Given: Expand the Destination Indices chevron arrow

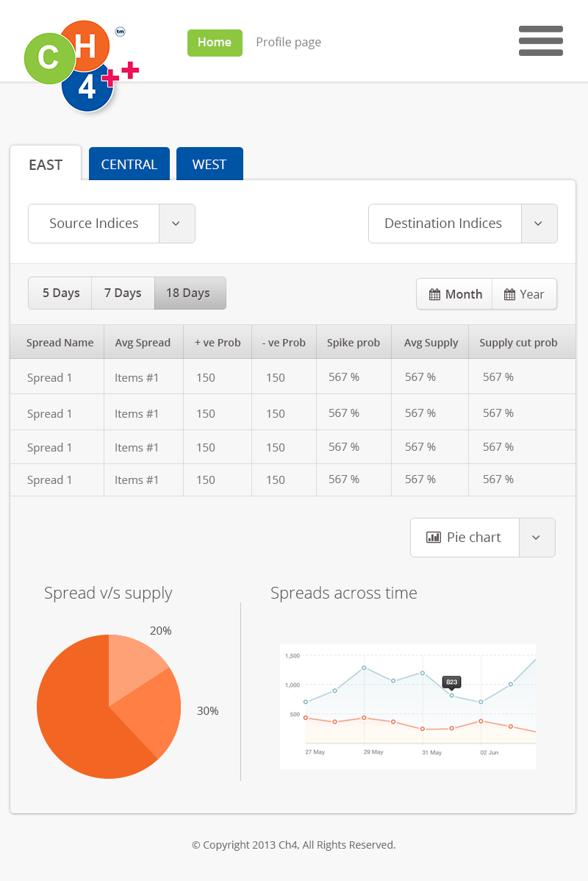Looking at the screenshot, I should (x=539, y=223).
